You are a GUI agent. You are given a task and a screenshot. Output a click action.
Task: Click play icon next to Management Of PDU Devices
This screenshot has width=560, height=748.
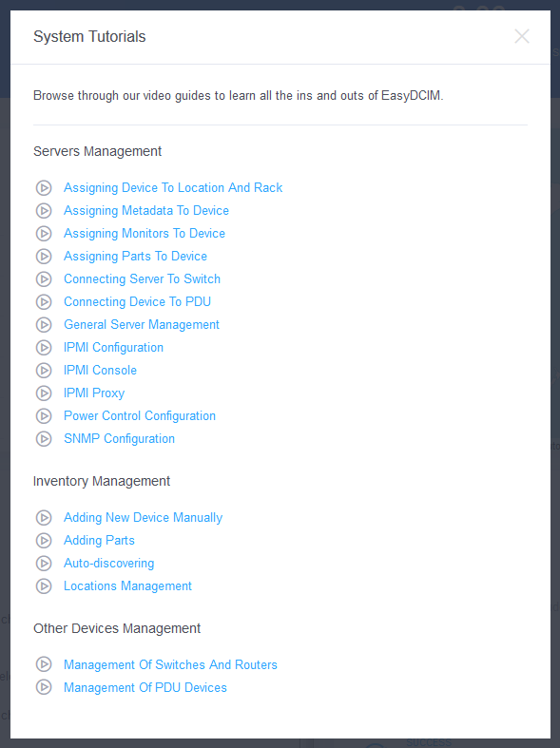[44, 687]
